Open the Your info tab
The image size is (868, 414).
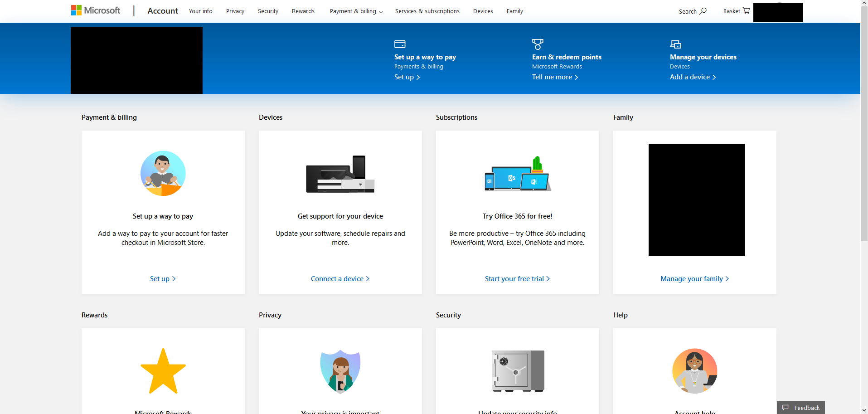(201, 11)
